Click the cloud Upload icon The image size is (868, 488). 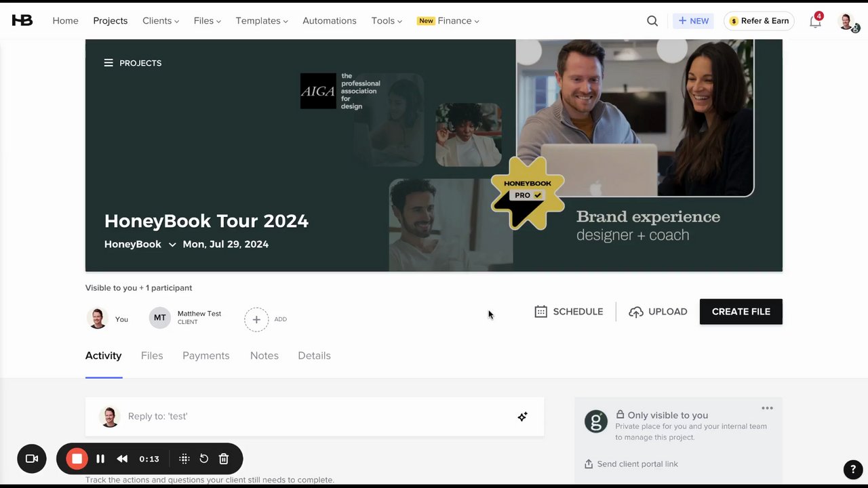[x=635, y=312]
